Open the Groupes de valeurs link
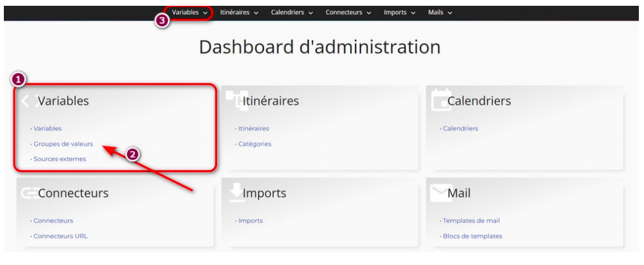This screenshot has width=644, height=265. [62, 144]
